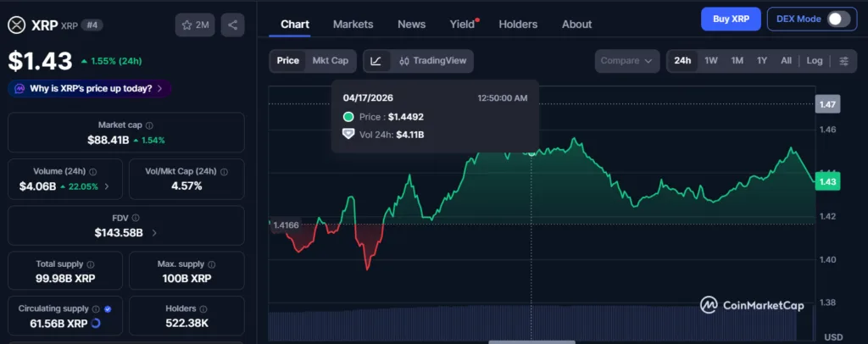Switch to TradingView candlestick chart

tap(433, 61)
